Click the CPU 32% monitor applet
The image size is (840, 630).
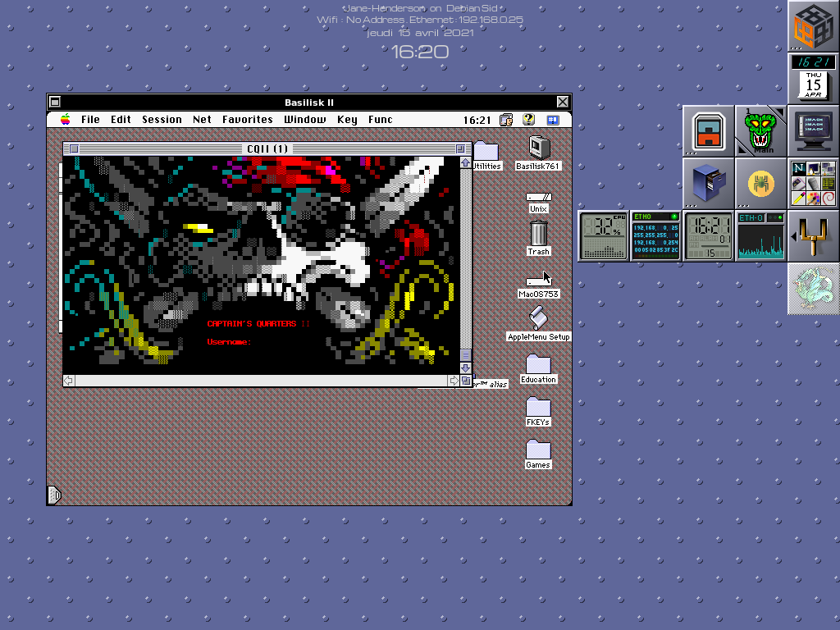pos(604,235)
